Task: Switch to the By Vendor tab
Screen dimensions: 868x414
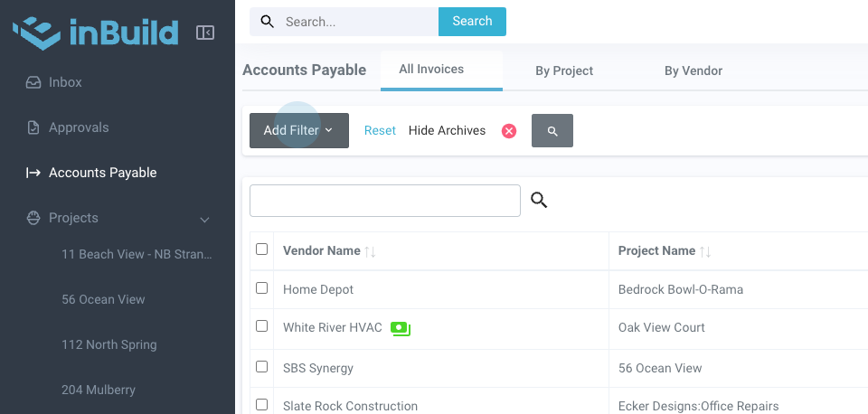Action: 693,71
